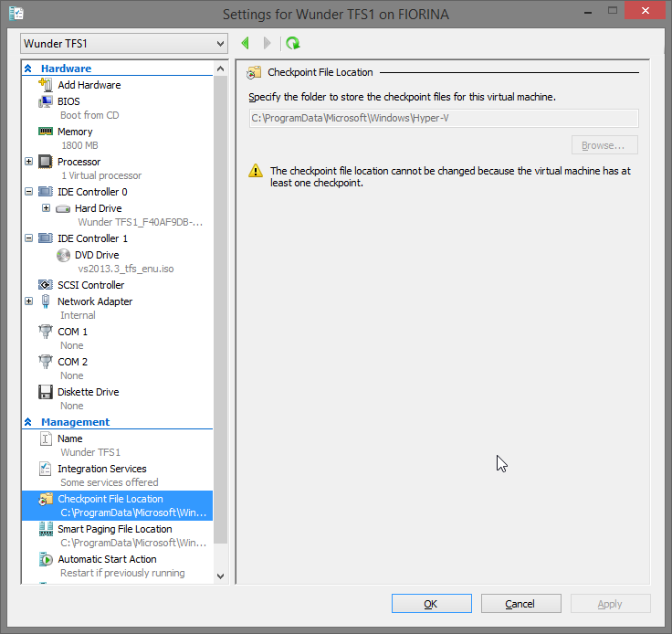Image resolution: width=672 pixels, height=634 pixels.
Task: Click the Hard Drive icon
Action: click(x=63, y=209)
